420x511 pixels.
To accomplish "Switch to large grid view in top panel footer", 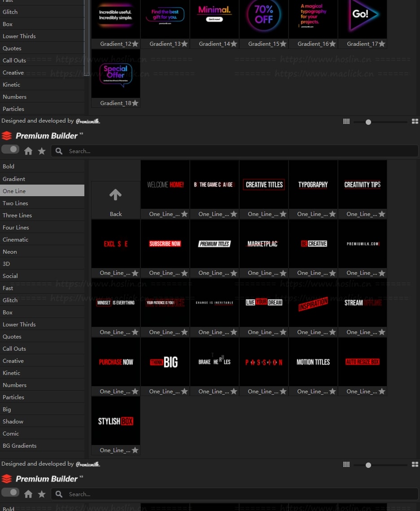I will 415,121.
